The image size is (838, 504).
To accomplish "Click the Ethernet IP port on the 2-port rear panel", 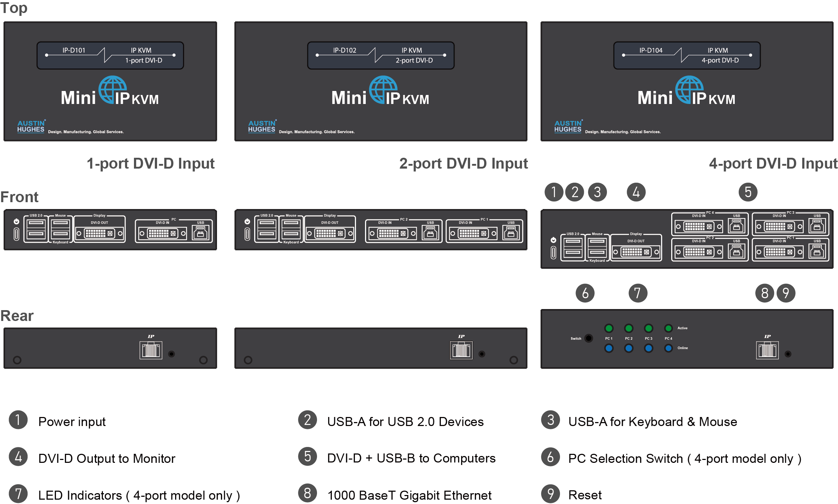I will pos(461,350).
